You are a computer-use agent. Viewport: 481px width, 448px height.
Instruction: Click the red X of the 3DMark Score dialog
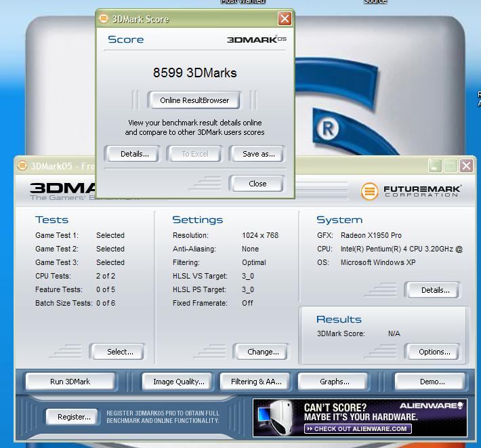point(285,19)
